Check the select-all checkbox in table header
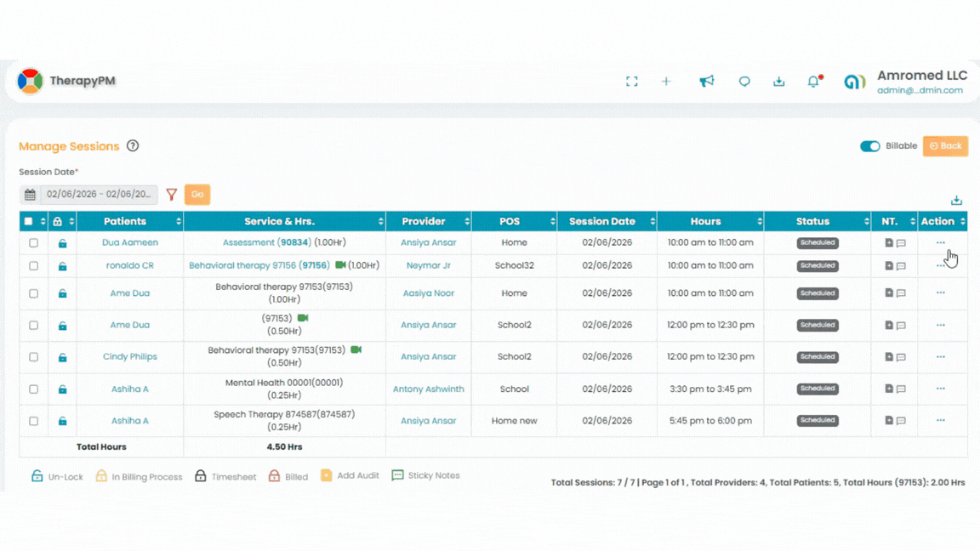This screenshot has height=551, width=980. (29, 222)
